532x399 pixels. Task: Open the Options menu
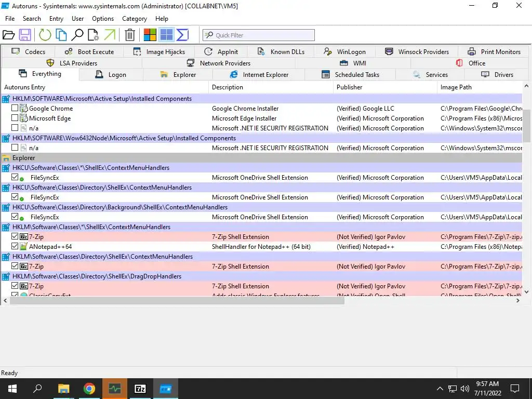tap(103, 19)
